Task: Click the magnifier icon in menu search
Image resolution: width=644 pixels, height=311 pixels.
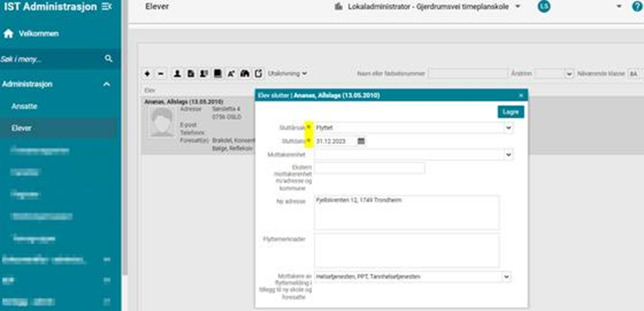Action: point(108,59)
